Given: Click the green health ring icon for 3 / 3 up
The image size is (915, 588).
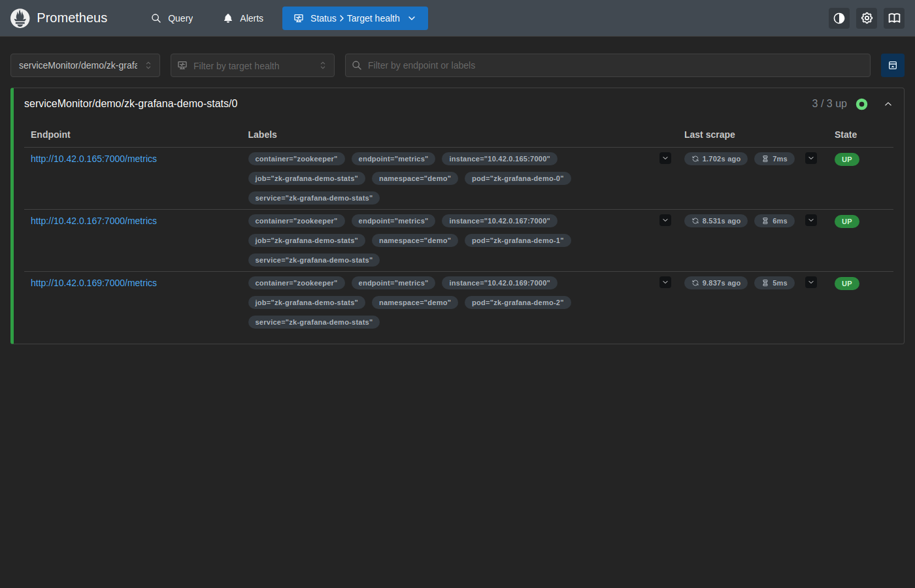Looking at the screenshot, I should [861, 104].
